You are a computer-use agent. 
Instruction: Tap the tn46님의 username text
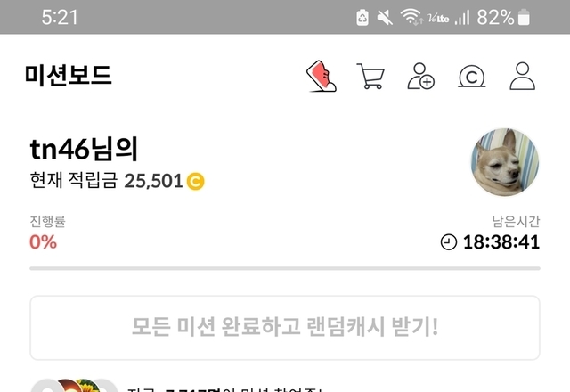[x=84, y=149]
